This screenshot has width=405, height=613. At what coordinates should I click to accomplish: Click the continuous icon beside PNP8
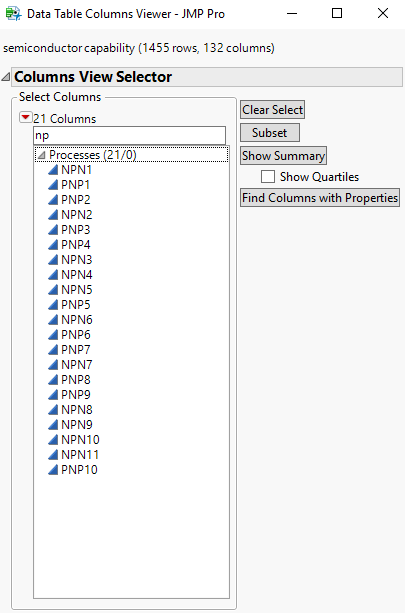coord(53,380)
